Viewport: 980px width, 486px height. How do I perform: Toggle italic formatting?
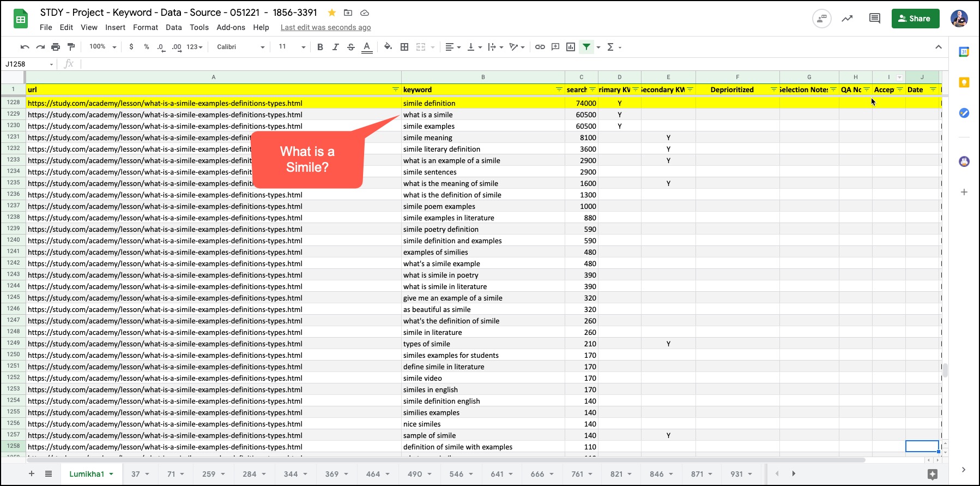point(335,47)
